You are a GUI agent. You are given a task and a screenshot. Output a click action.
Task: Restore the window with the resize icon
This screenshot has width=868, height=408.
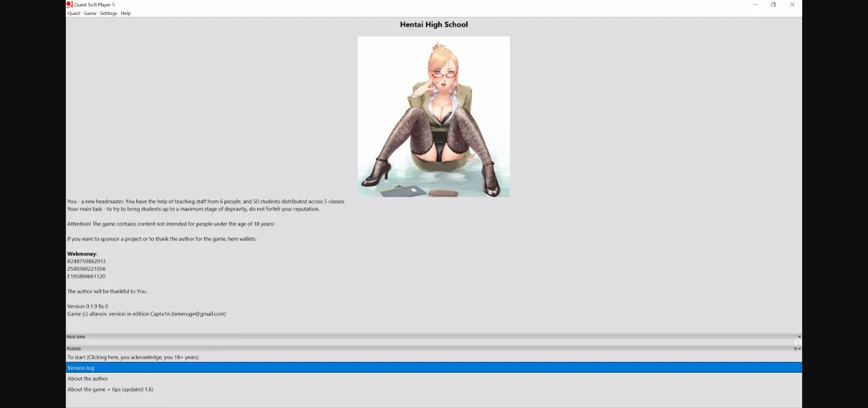(773, 5)
